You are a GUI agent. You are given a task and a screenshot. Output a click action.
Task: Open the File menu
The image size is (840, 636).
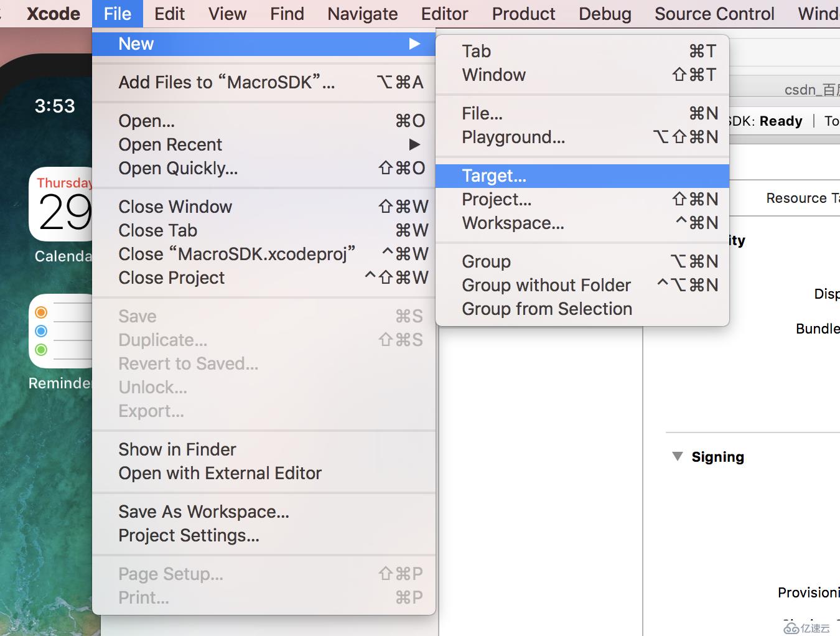[117, 14]
